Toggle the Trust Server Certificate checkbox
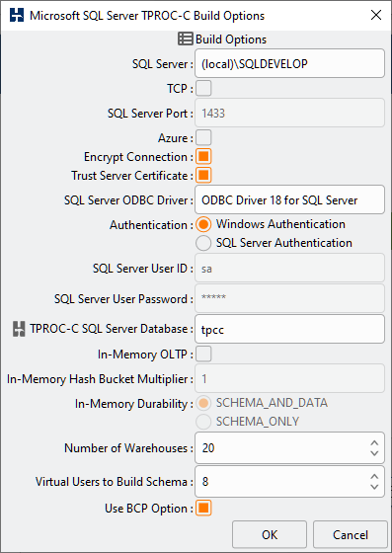The width and height of the screenshot is (392, 553). click(203, 176)
